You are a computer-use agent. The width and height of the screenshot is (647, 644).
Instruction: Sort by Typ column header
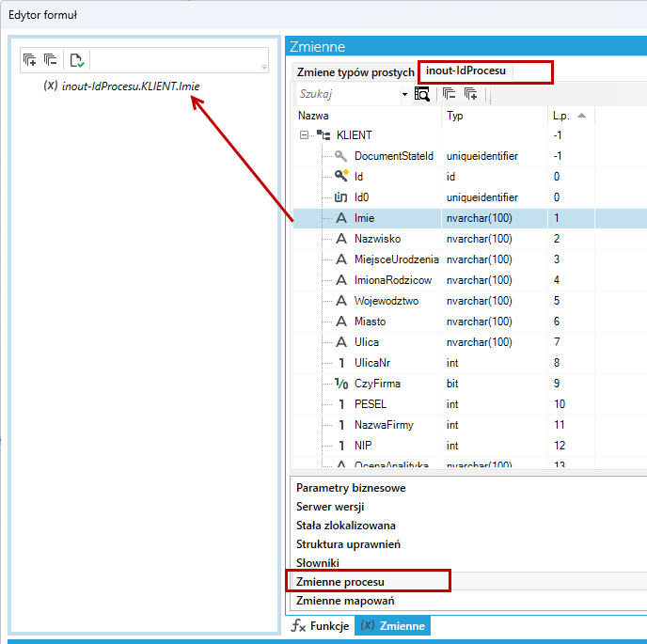point(495,116)
